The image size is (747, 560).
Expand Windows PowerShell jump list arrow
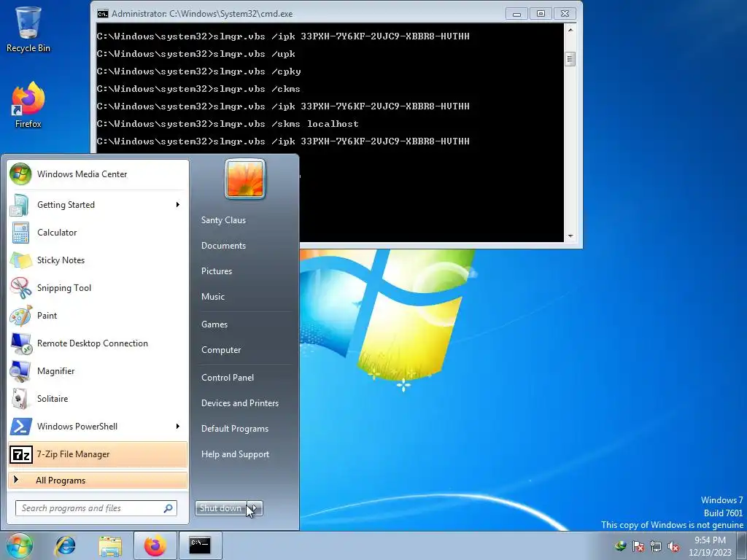tap(178, 426)
